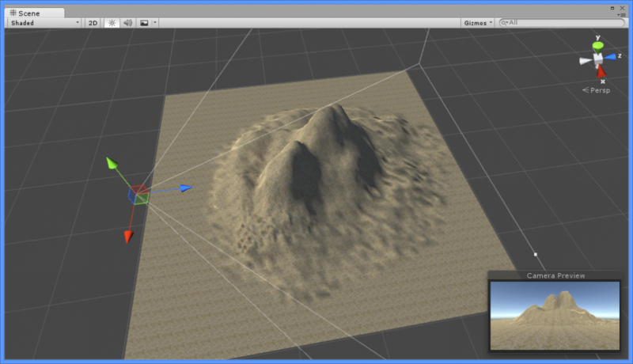Screen dimensions: 633x364
Task: Maximize the Scene panel window
Action: 612,8
